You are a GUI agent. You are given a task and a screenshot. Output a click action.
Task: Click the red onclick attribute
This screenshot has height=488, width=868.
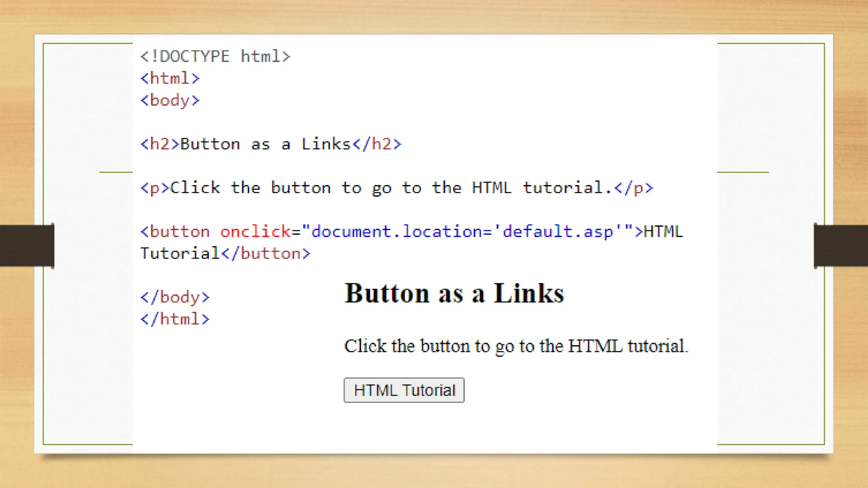[x=255, y=232]
